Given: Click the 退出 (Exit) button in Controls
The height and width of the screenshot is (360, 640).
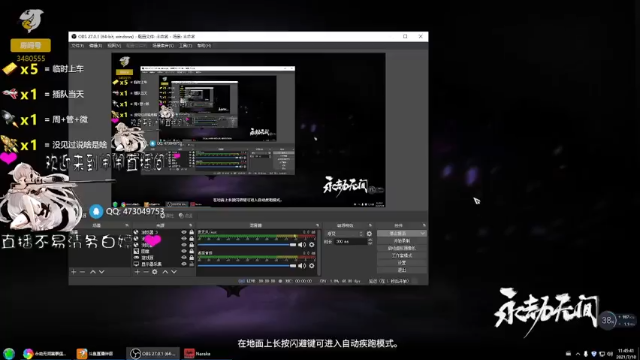Looking at the screenshot, I should point(402,270).
